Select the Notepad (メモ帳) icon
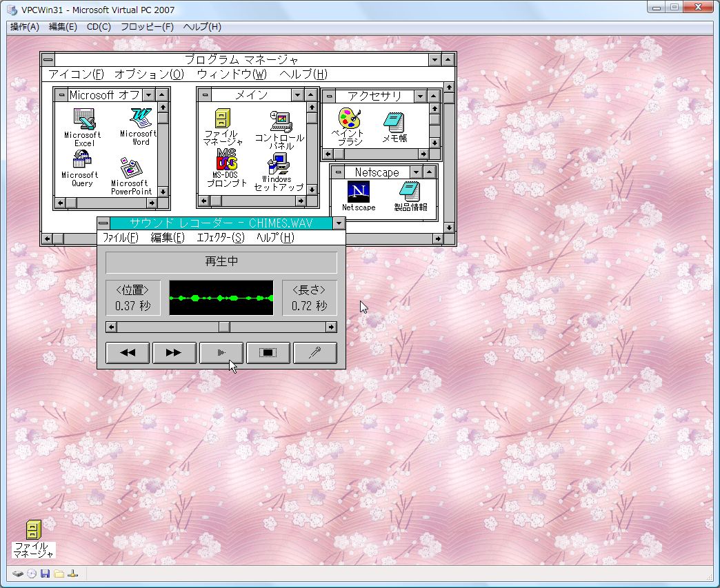 394,121
